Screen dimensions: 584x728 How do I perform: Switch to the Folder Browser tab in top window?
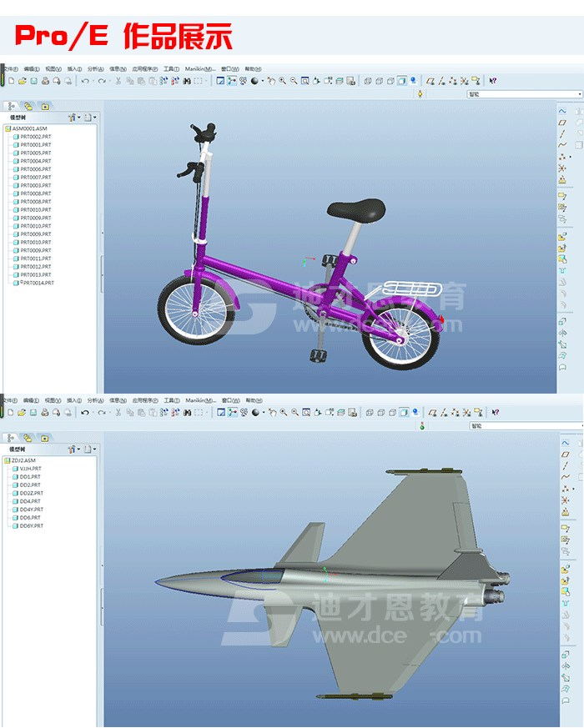pyautogui.click(x=28, y=107)
